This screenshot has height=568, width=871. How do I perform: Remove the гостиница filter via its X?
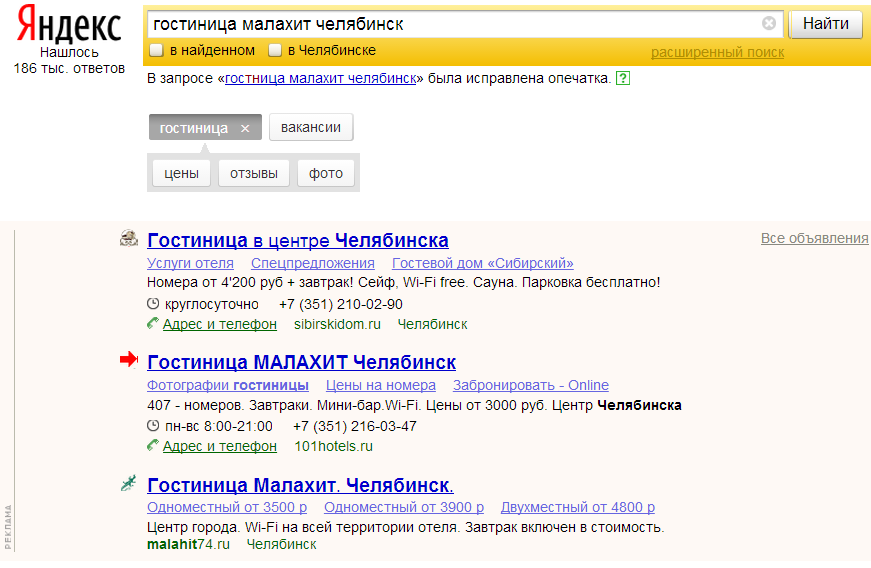pos(245,128)
